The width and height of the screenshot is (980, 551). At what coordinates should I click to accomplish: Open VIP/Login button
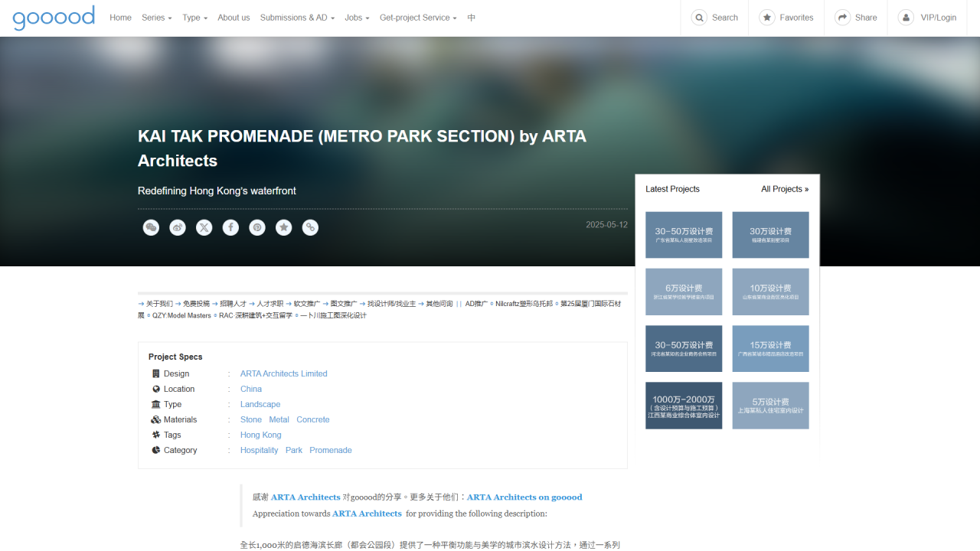tap(927, 18)
